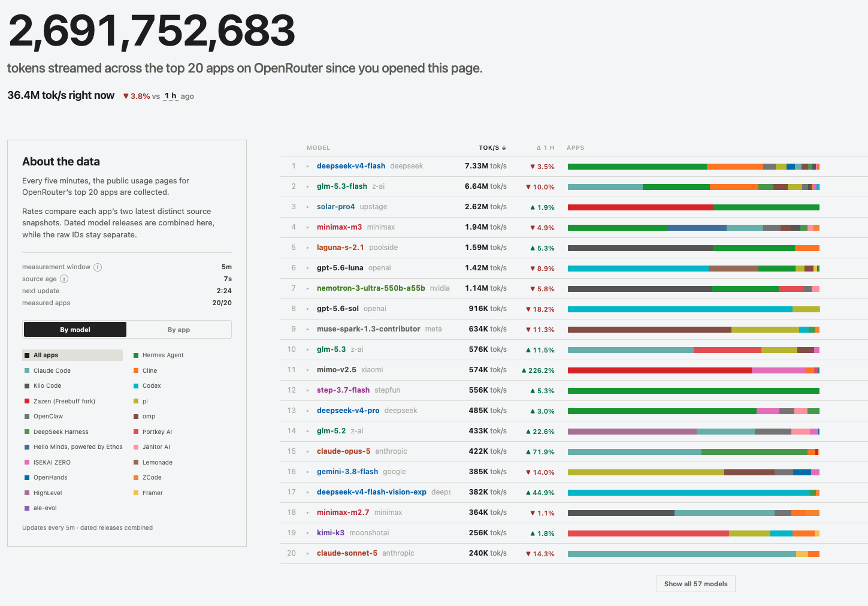This screenshot has height=606, width=868.
Task: Toggle the Portkey AI legend filter
Action: point(153,432)
